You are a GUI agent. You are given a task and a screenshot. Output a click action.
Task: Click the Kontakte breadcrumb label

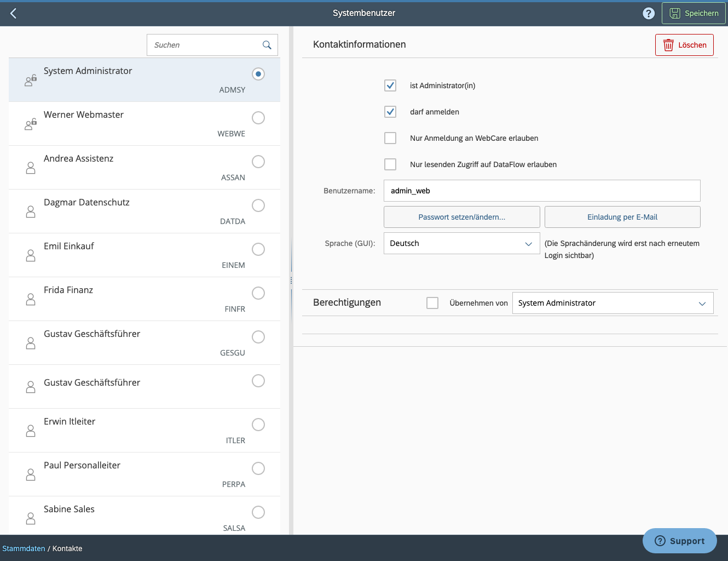[67, 548]
